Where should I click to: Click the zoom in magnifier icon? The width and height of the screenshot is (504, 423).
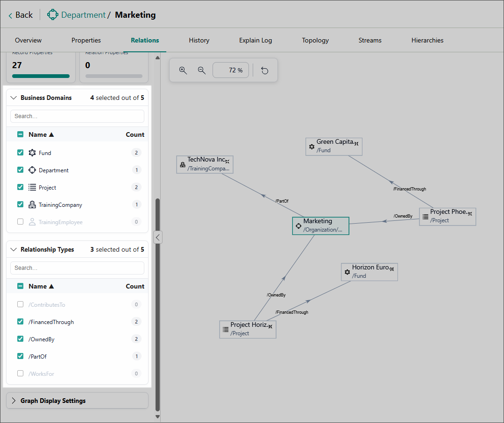[183, 70]
